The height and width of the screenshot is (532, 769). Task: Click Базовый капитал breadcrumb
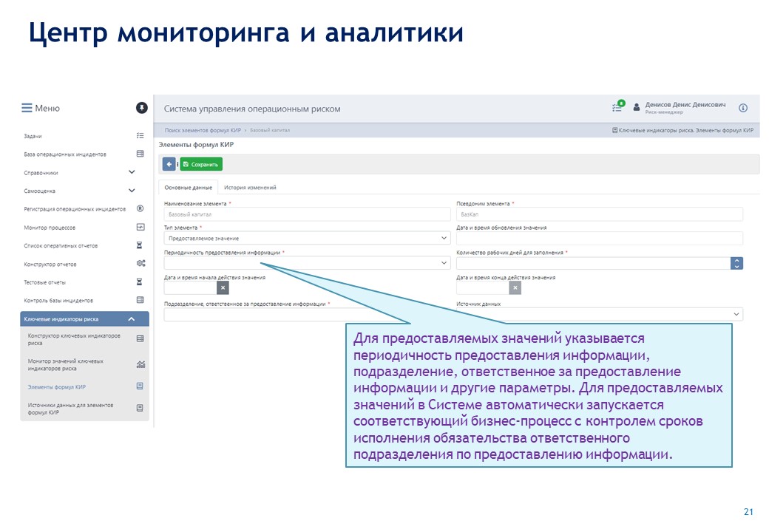pyautogui.click(x=270, y=130)
